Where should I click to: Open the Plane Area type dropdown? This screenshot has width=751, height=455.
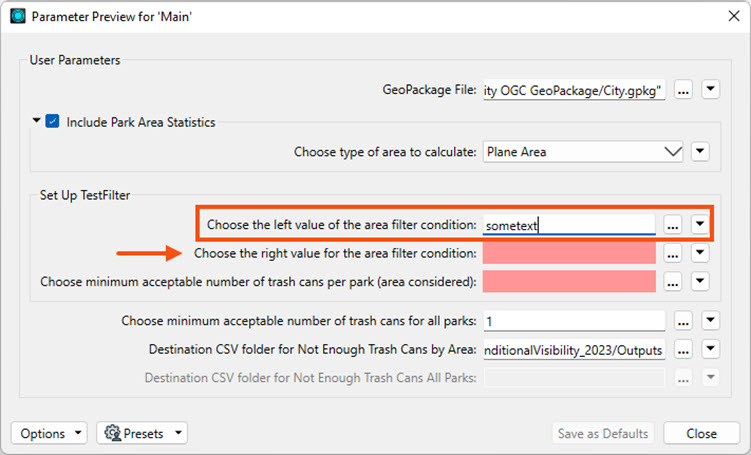pyautogui.click(x=582, y=152)
